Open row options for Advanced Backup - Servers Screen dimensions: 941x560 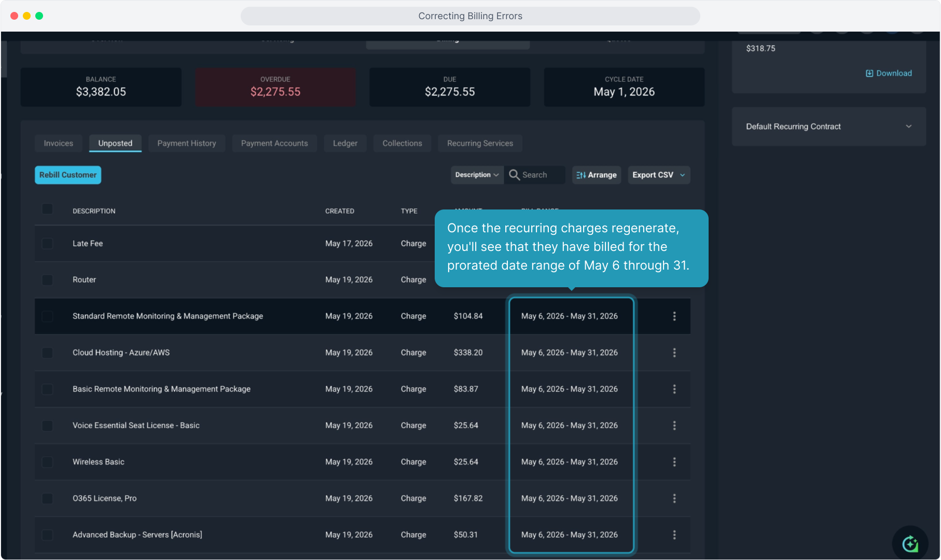coord(674,535)
